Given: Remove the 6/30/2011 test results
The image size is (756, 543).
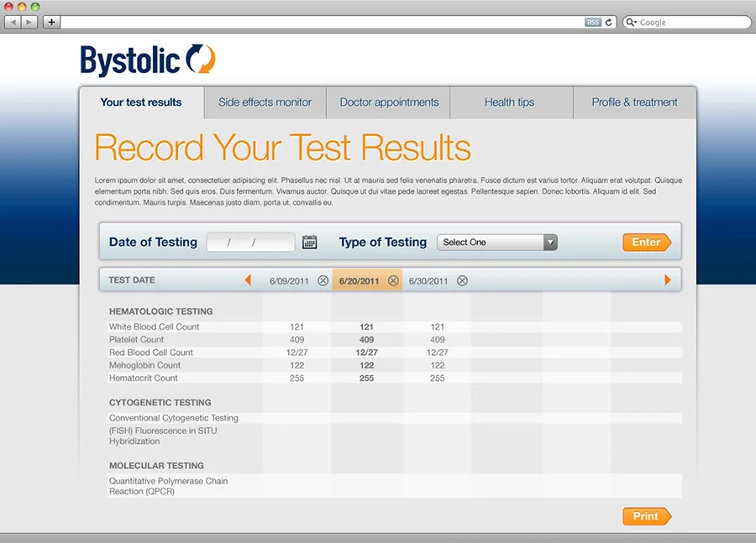Looking at the screenshot, I should coord(462,280).
